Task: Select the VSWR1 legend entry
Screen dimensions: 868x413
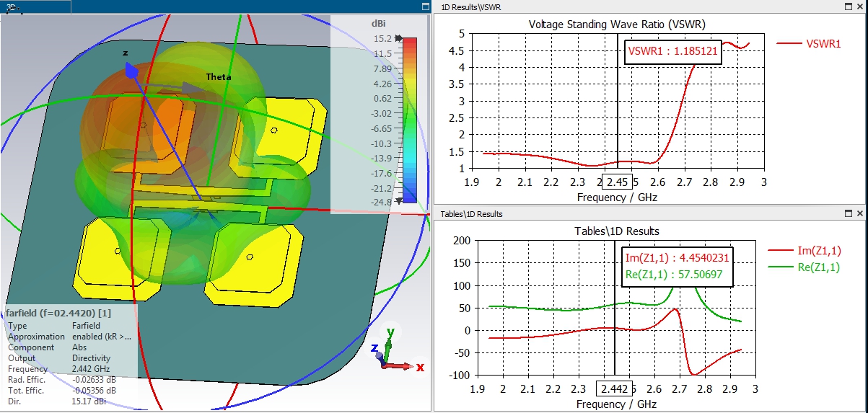Action: click(809, 43)
